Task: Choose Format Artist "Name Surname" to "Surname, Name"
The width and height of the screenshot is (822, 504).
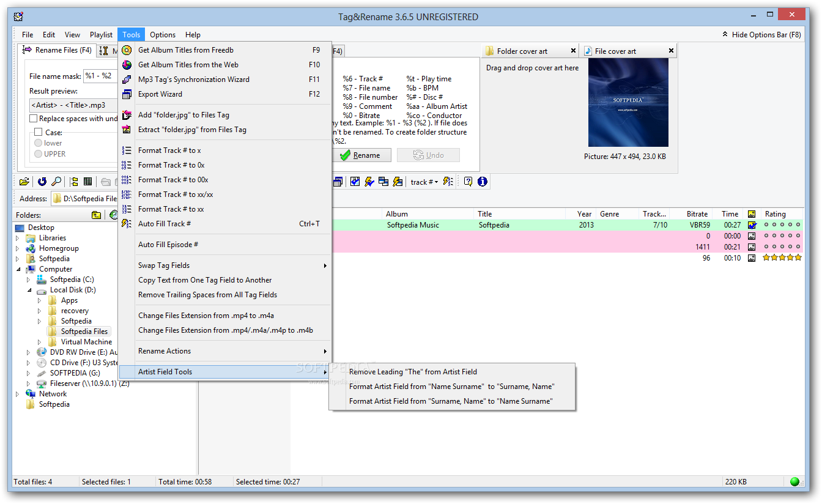Action: [x=452, y=387]
